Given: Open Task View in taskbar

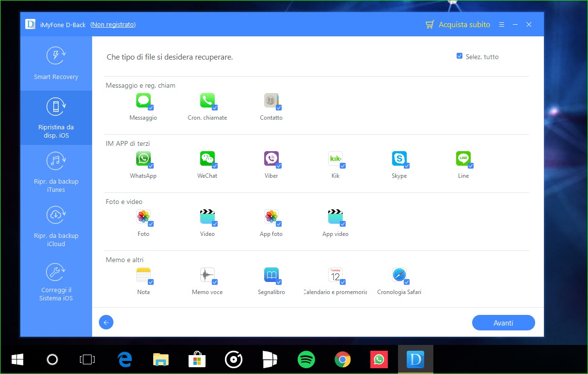Looking at the screenshot, I should [x=87, y=359].
